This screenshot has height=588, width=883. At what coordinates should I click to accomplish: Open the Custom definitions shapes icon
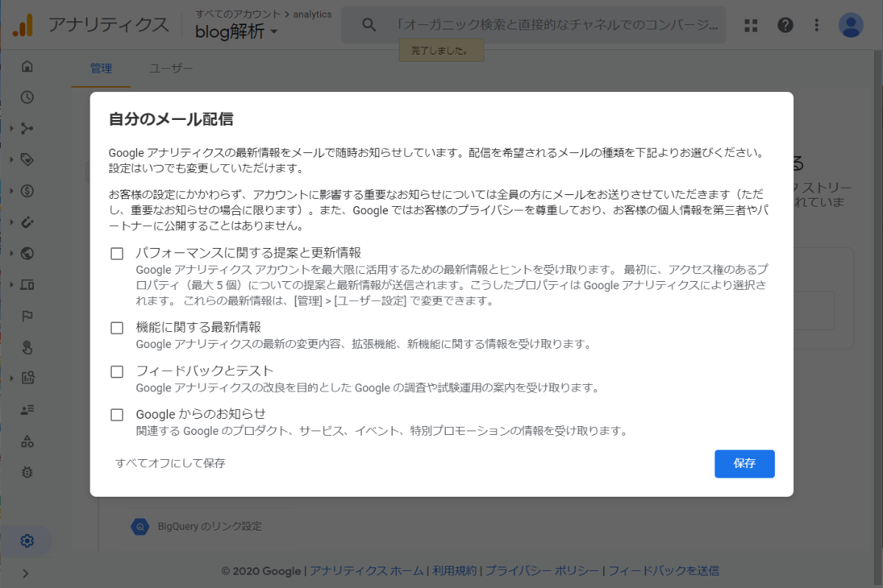click(x=27, y=441)
